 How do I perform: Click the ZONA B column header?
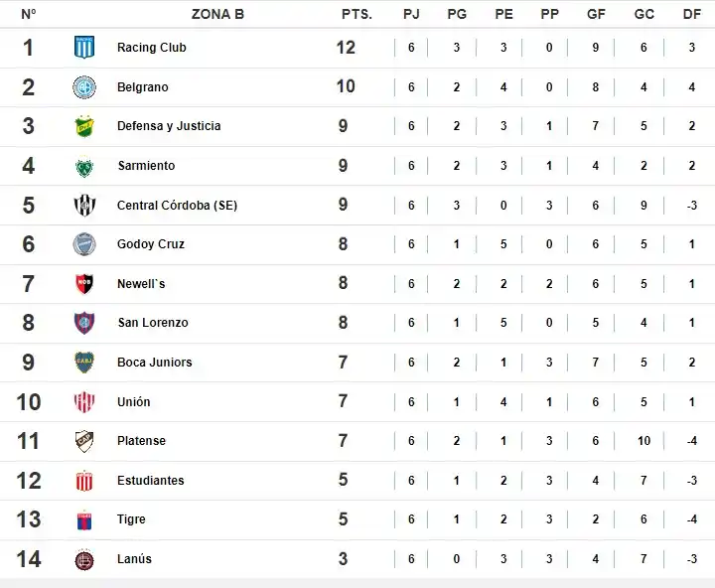pos(217,14)
